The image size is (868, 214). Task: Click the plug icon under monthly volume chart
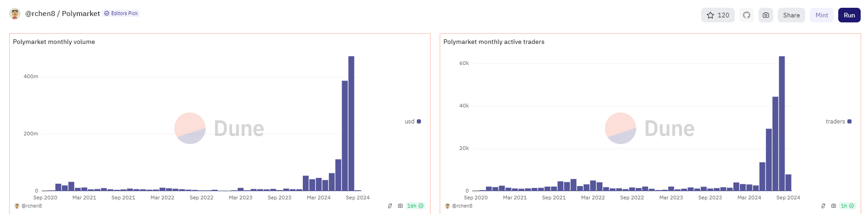(390, 206)
